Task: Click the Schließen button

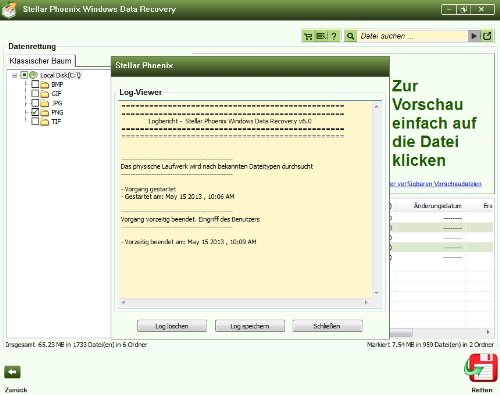Action: (327, 326)
